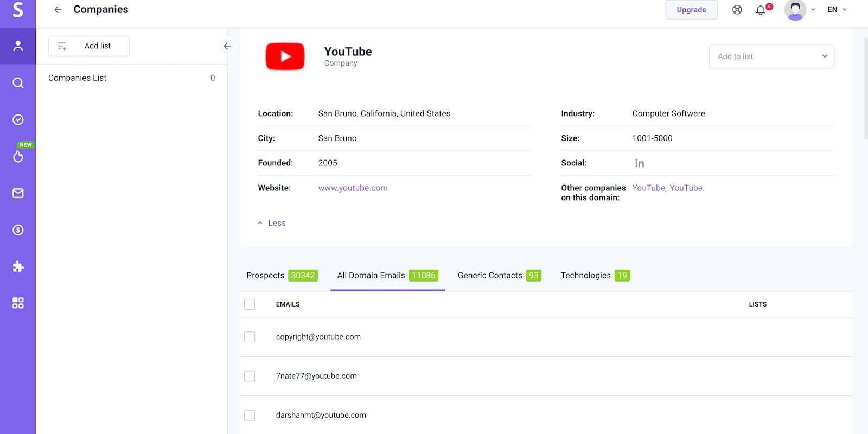
Task: Click the founded year 2005
Action: point(328,163)
